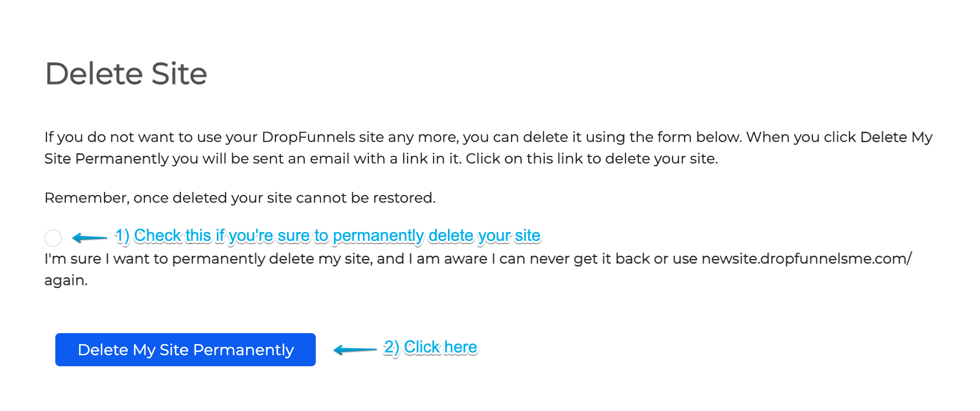Click the 'Remember, once deleted' warning line
980x411 pixels.
click(240, 197)
